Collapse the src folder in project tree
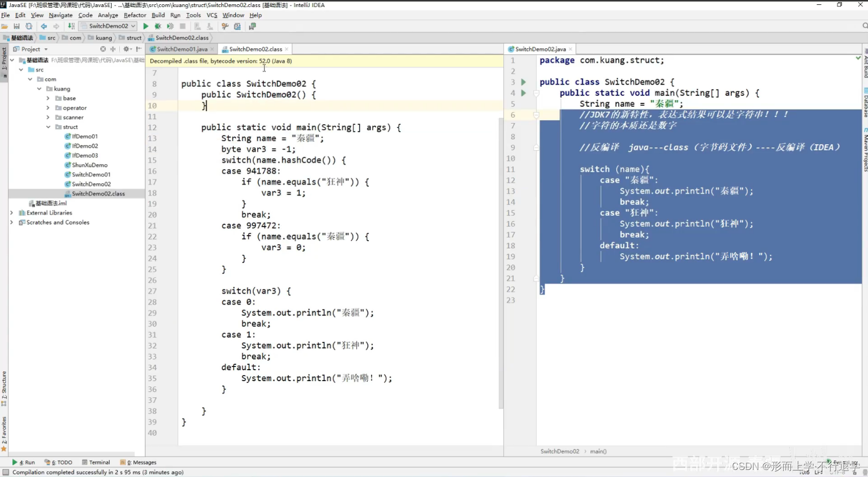The height and width of the screenshot is (477, 868). pyautogui.click(x=21, y=70)
